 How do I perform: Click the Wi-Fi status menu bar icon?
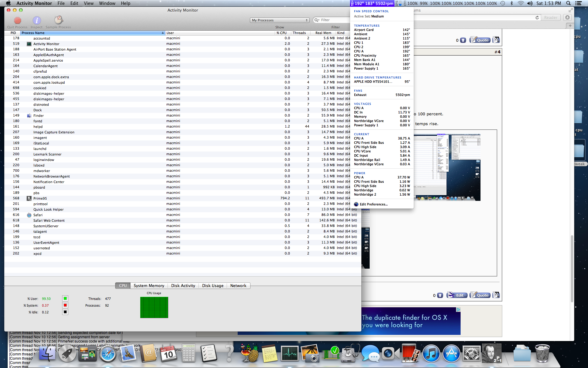521,3
